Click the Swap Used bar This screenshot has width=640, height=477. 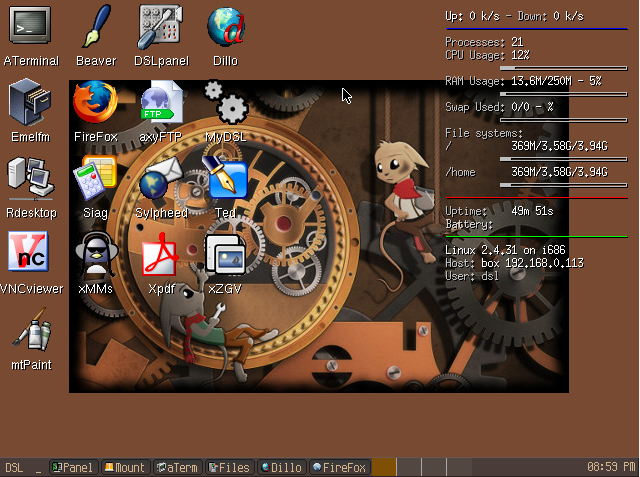tap(563, 121)
